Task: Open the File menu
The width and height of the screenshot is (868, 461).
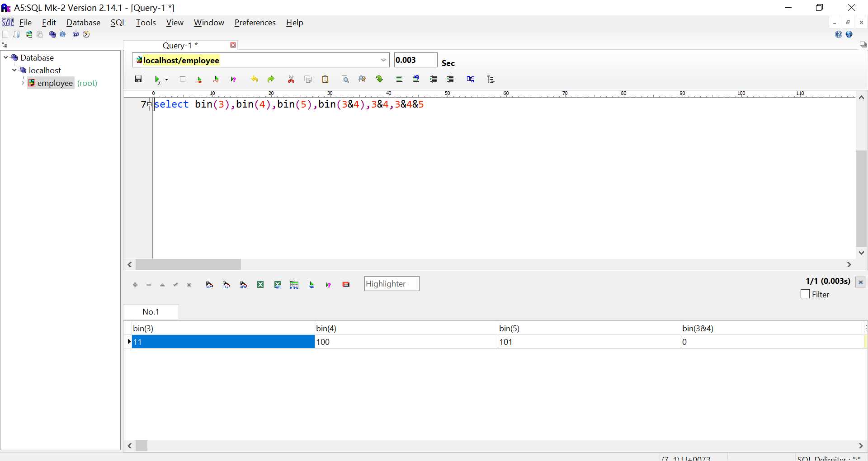Action: tap(25, 23)
